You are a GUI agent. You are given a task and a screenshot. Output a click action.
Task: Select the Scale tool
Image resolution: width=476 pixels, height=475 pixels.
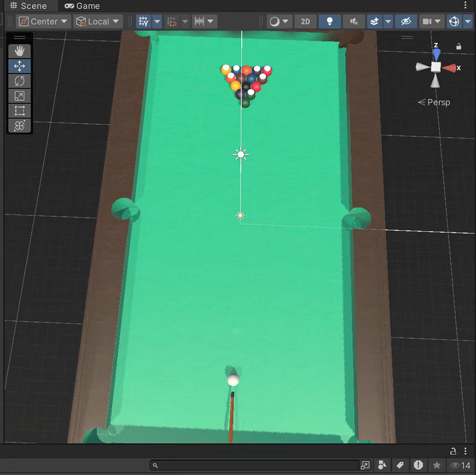(x=20, y=96)
